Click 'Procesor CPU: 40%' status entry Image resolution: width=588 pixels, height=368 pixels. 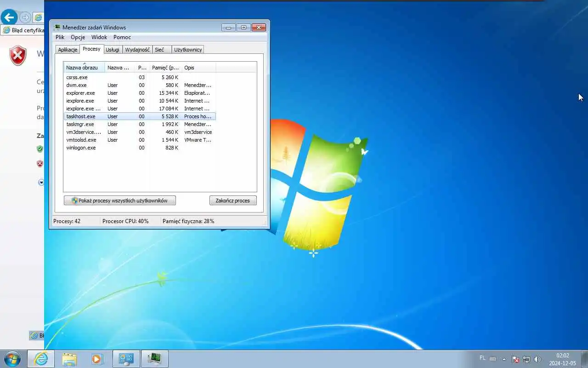click(125, 221)
